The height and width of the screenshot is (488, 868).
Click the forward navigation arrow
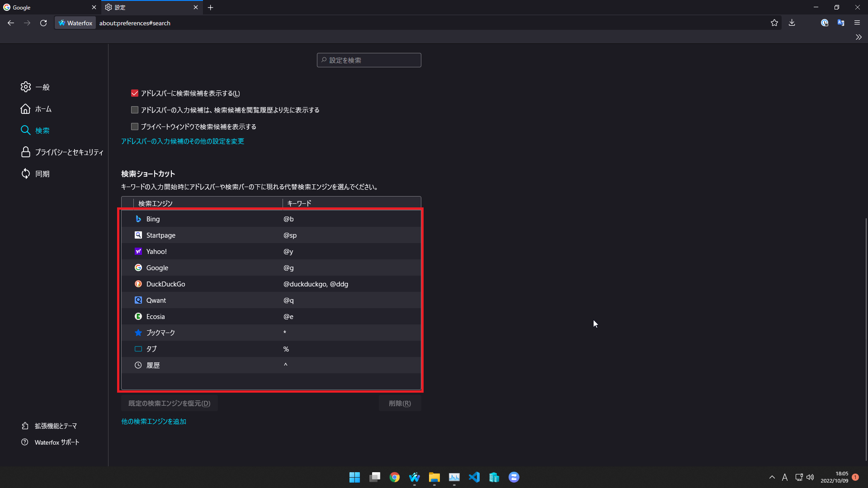coord(27,23)
